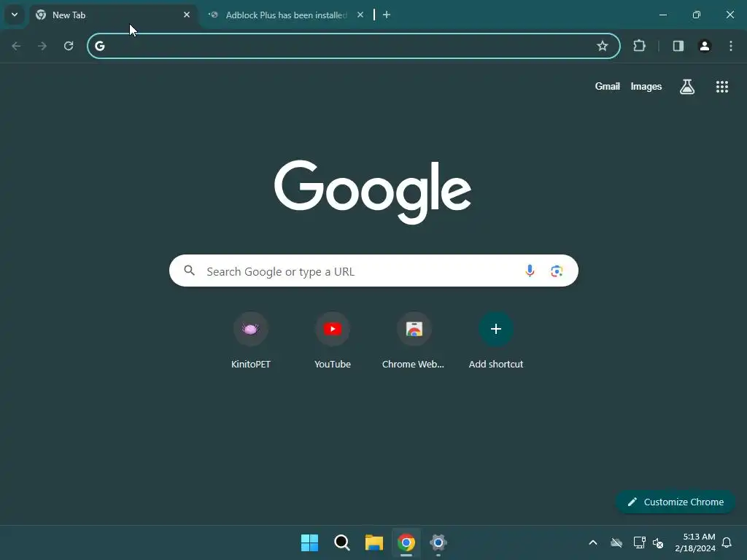Click the cloud sync tray icon
Viewport: 747px width, 560px height.
[x=616, y=542]
